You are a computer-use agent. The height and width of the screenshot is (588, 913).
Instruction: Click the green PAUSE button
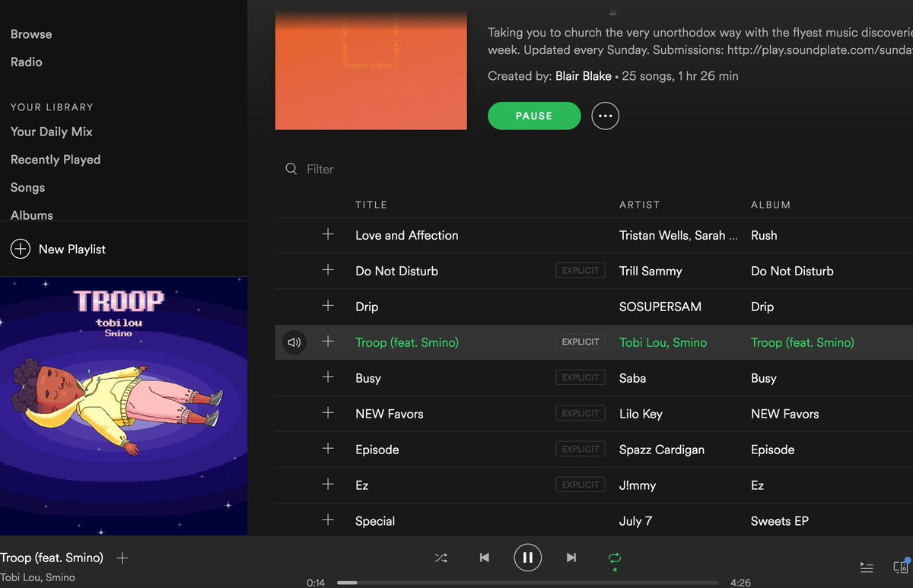pos(534,116)
